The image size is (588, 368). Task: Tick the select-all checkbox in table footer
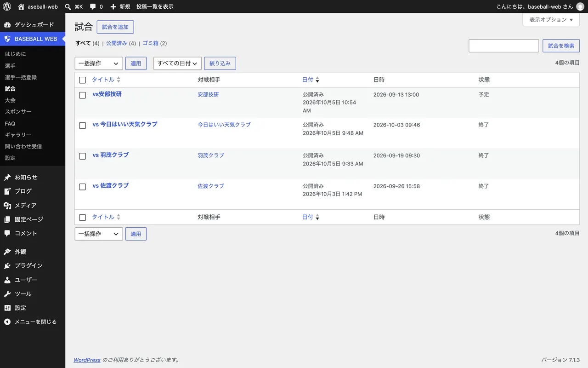click(83, 217)
